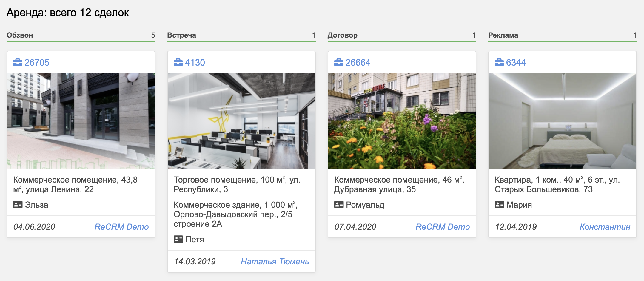Screen dimensions: 644x281
Task: Click the Орлово-Давыдовский пер. property description
Action: pos(235,214)
